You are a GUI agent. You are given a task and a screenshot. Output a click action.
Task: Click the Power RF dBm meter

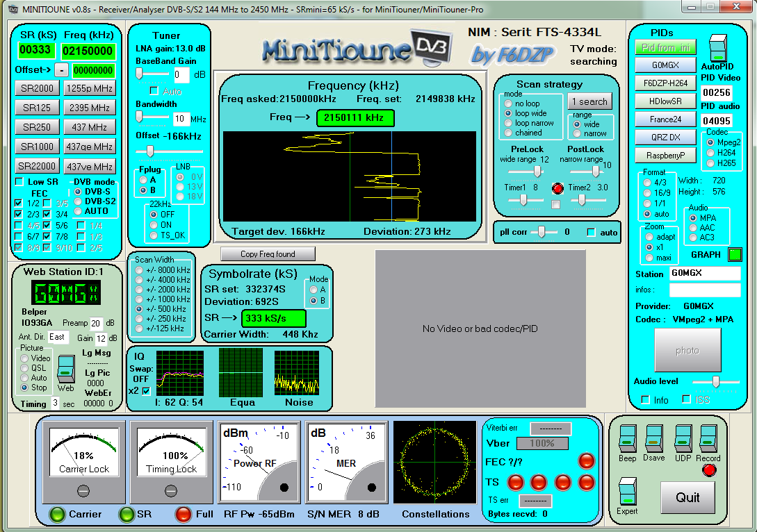259,462
